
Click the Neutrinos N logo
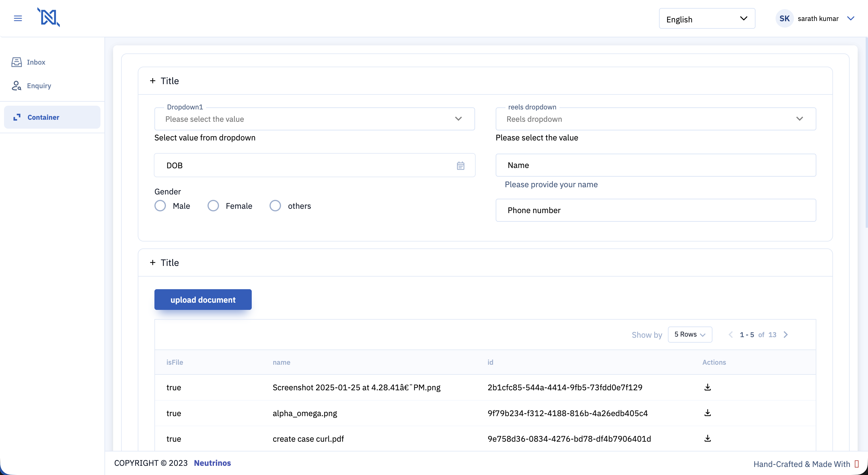pos(49,18)
